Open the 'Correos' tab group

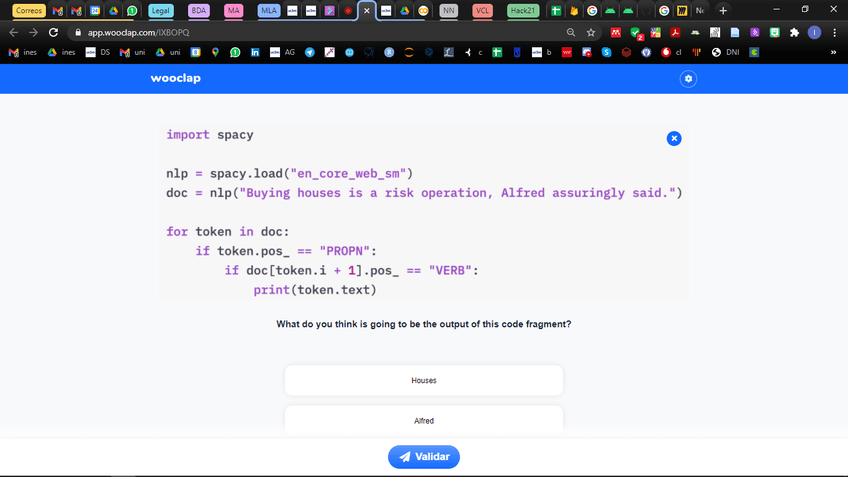coord(29,10)
